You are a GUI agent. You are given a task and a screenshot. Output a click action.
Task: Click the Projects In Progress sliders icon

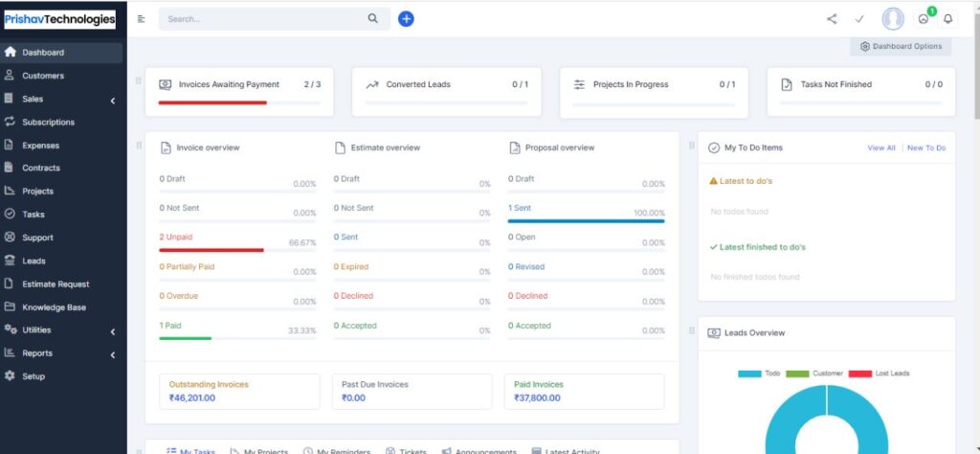579,84
